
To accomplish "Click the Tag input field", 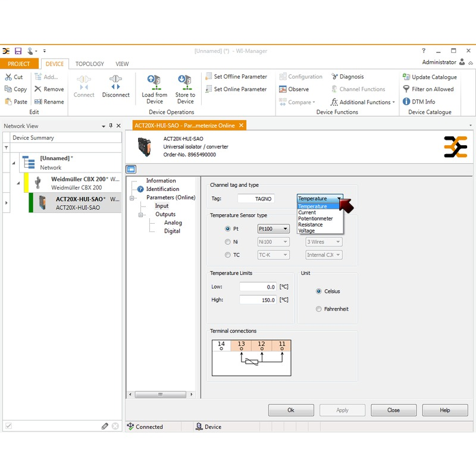I will [256, 199].
